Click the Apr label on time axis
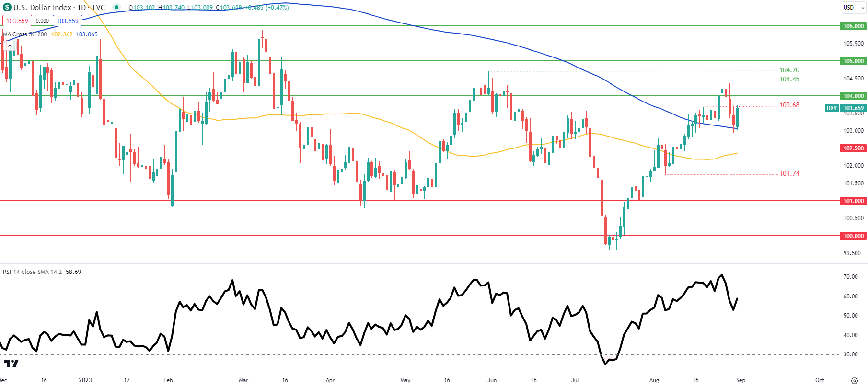This screenshot has width=868, height=387. click(330, 380)
